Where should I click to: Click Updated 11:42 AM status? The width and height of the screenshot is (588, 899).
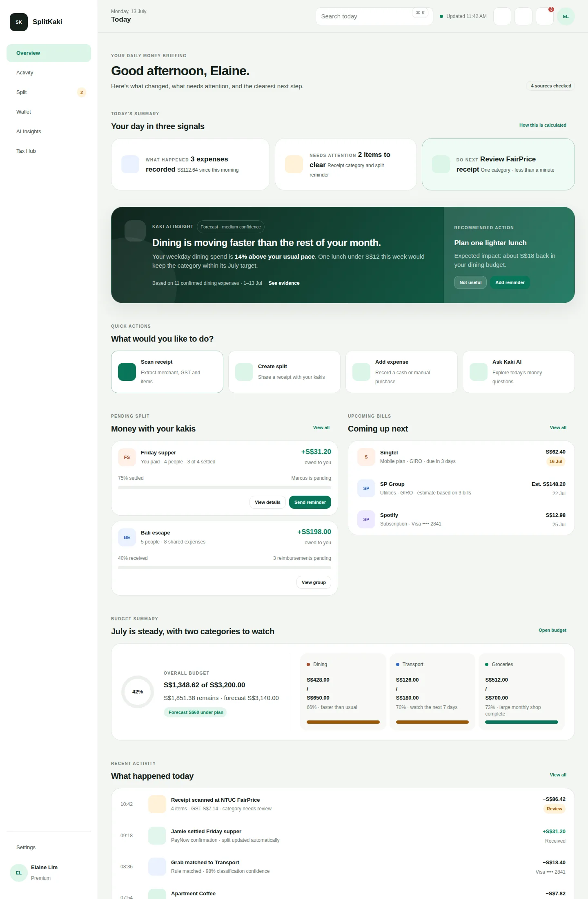[463, 16]
